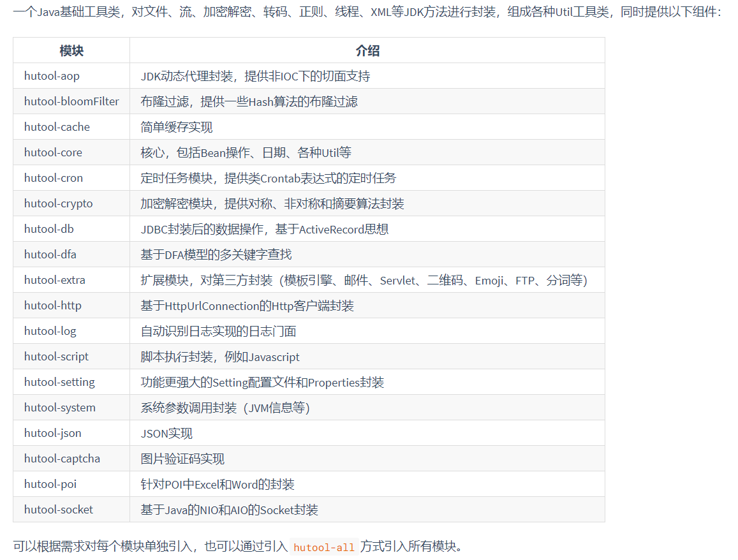Click the hutool-all inline code text
Viewport: 738px width, 560px height.
pyautogui.click(x=322, y=547)
